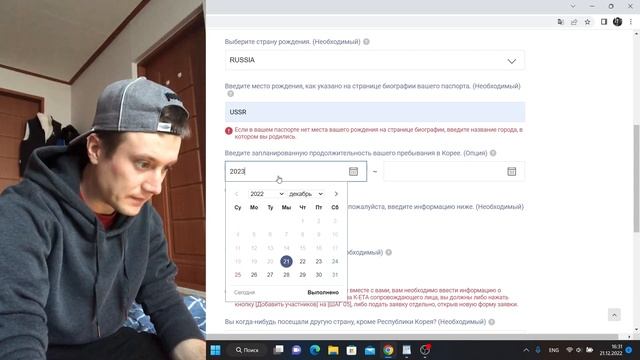Open Chrome side panel icon

604,22
